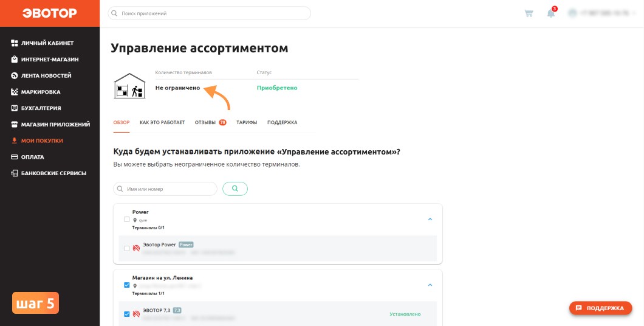The height and width of the screenshot is (326, 644).
Task: Open the Поддержка tab
Action: point(282,122)
